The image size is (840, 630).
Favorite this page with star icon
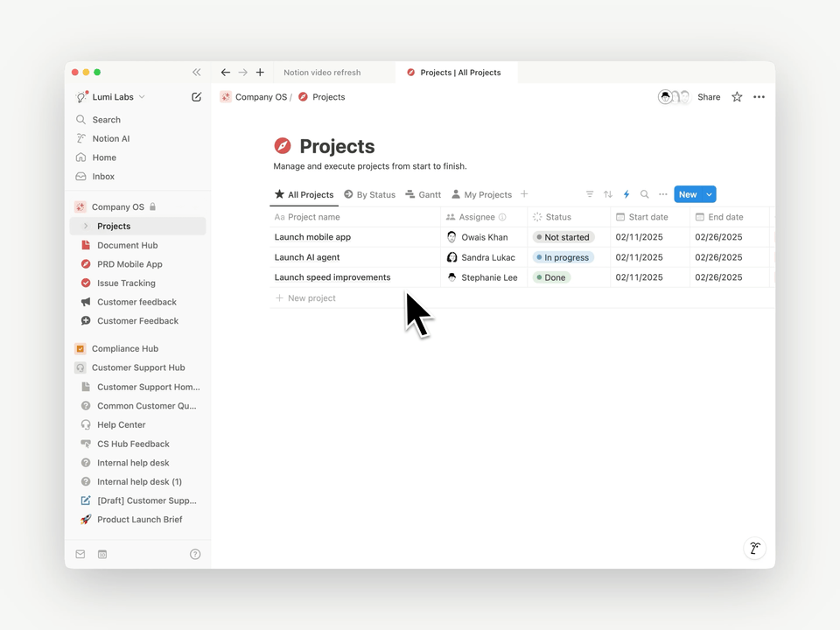coord(737,97)
